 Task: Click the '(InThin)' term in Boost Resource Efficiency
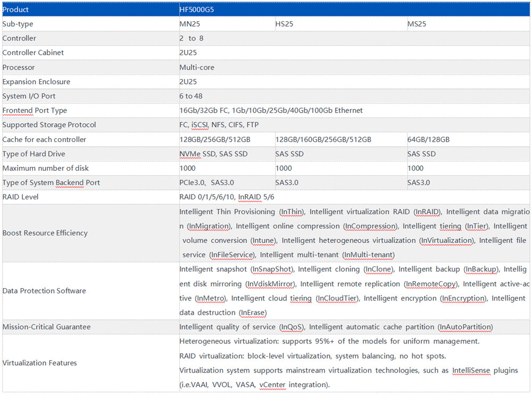292,212
